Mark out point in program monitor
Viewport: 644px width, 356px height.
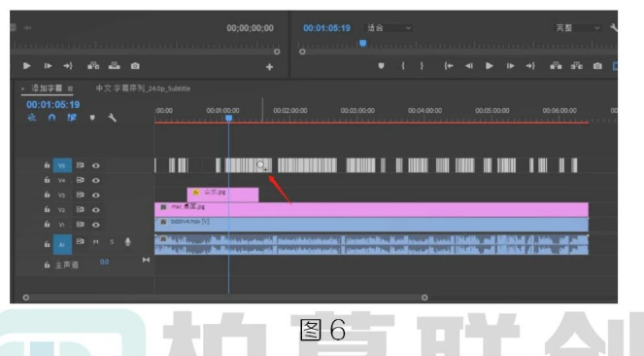click(x=422, y=66)
